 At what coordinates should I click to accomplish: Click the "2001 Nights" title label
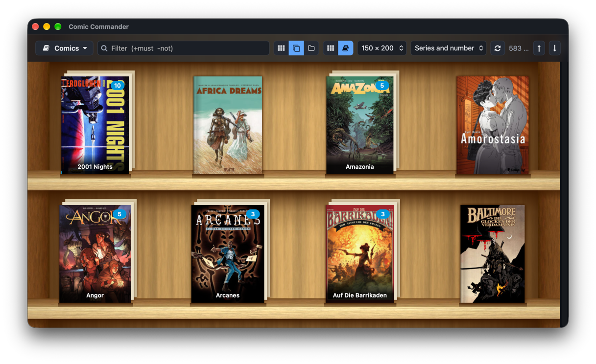pyautogui.click(x=95, y=167)
